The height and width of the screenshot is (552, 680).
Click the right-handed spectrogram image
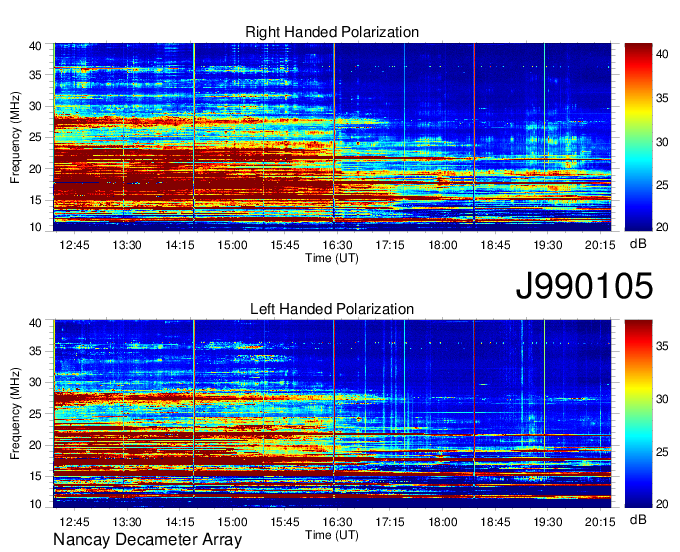coord(332,137)
